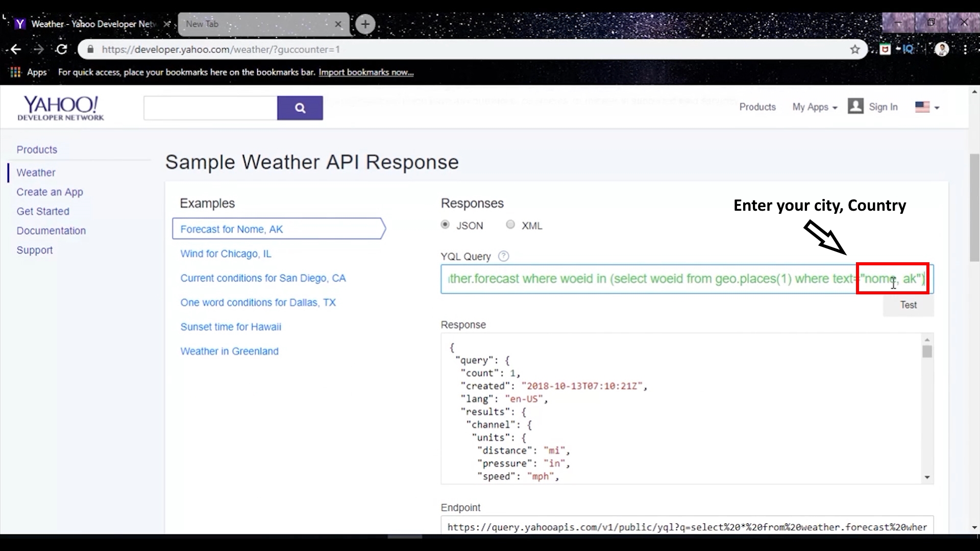Select the JSON response radio button
Screen dimensions: 980x551
445,225
